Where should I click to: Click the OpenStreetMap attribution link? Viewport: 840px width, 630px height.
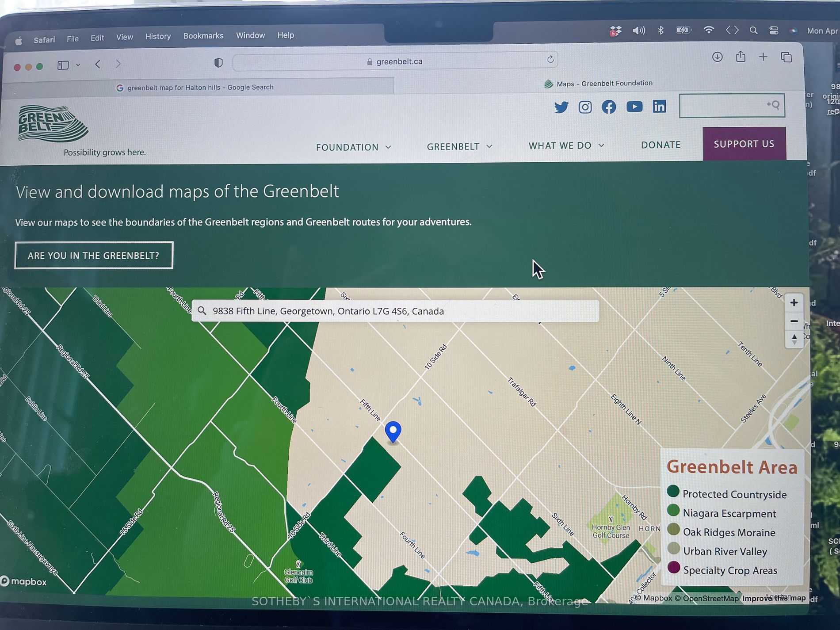pos(706,598)
